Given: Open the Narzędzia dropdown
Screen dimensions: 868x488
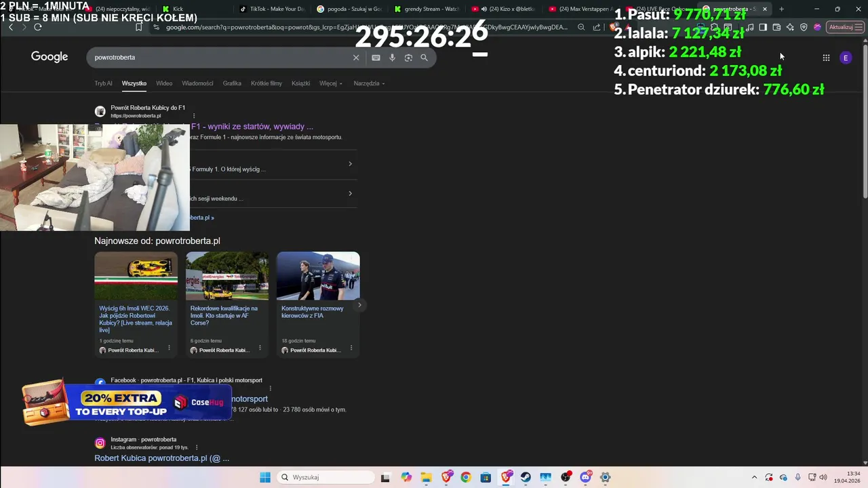Looking at the screenshot, I should pyautogui.click(x=369, y=83).
